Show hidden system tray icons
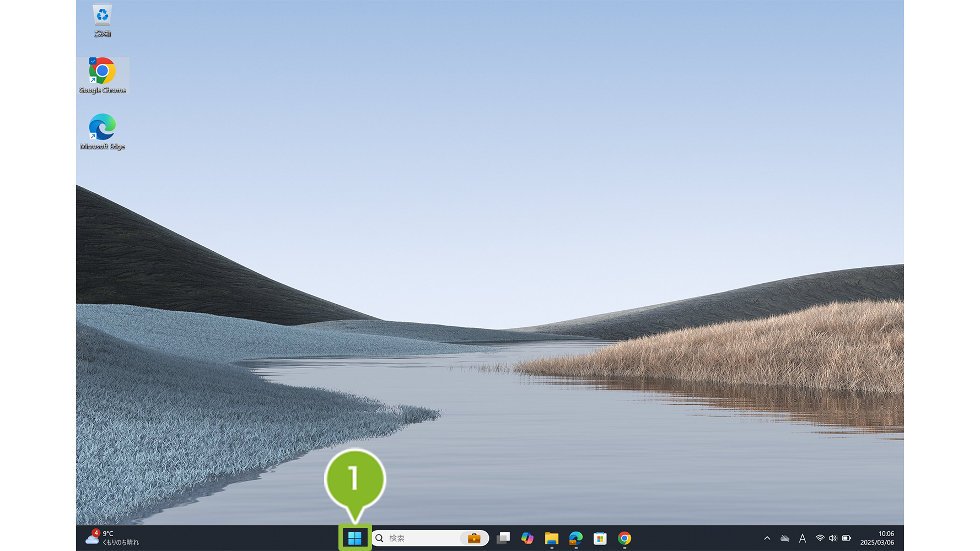980x551 pixels. click(767, 538)
